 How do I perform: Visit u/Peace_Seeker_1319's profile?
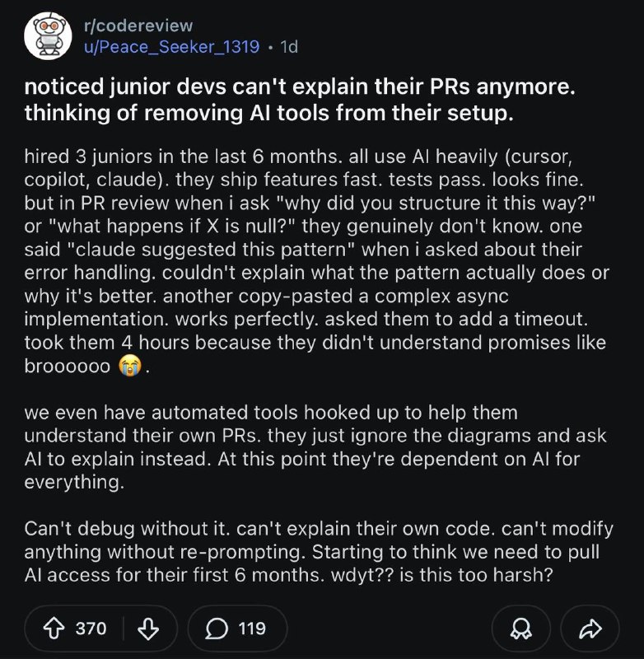tap(172, 47)
